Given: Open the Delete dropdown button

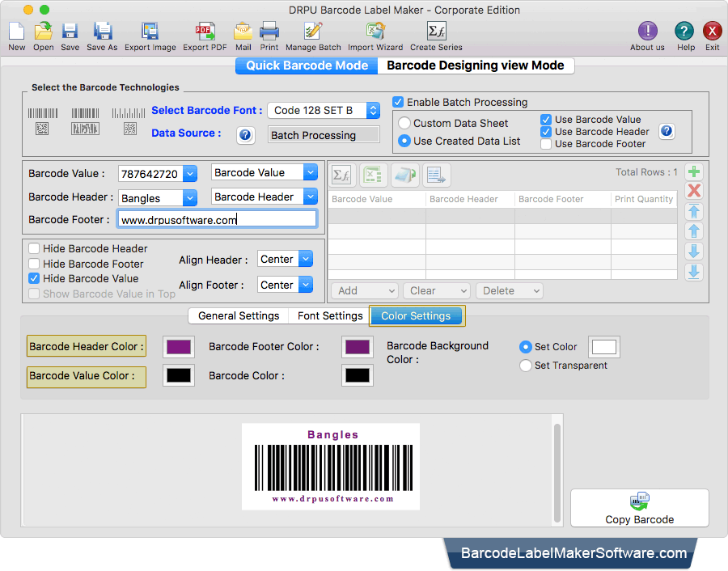Looking at the screenshot, I should click(510, 291).
